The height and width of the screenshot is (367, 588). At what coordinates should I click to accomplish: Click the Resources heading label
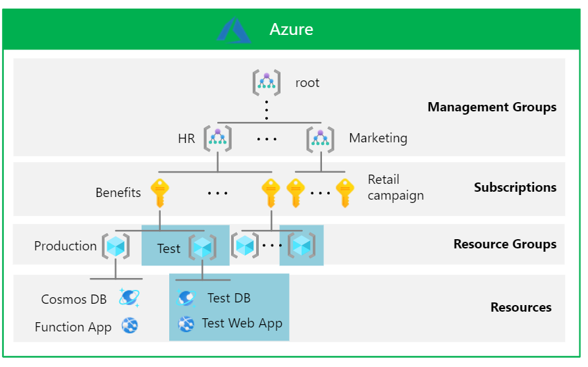point(521,307)
